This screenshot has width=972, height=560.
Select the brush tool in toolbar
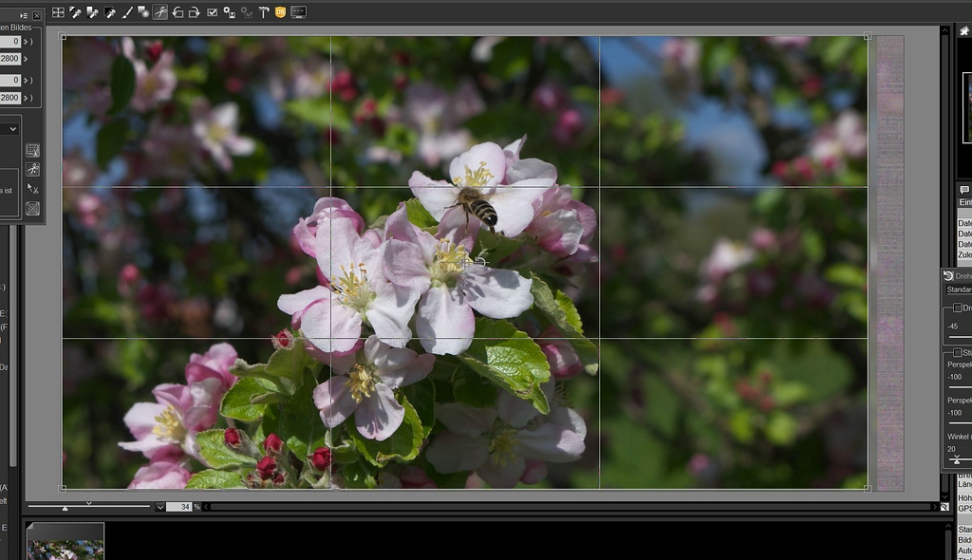pyautogui.click(x=126, y=12)
